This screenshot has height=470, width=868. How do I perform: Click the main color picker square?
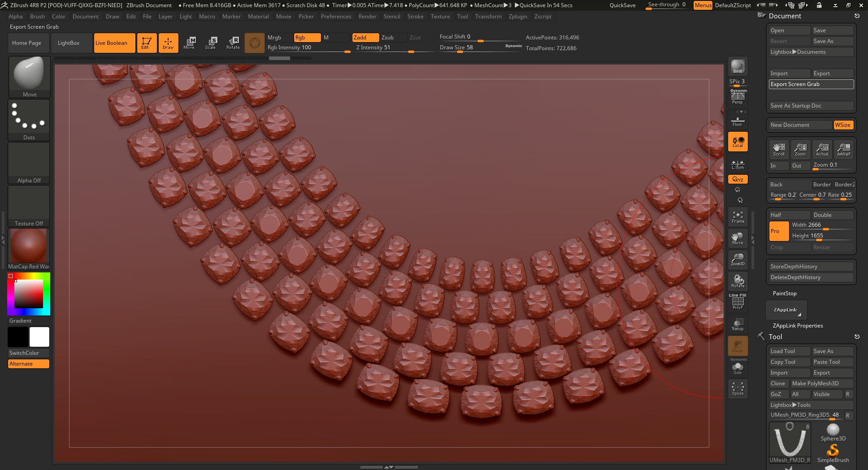click(x=29, y=294)
